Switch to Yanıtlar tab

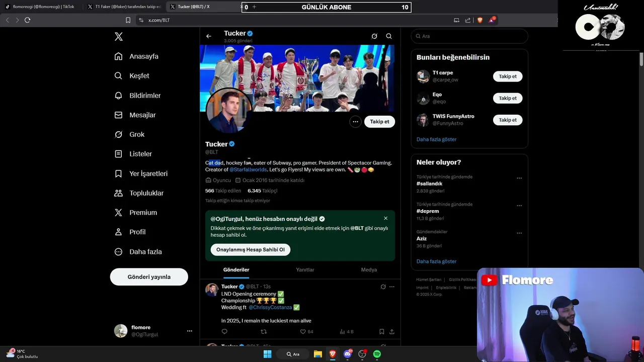(305, 270)
